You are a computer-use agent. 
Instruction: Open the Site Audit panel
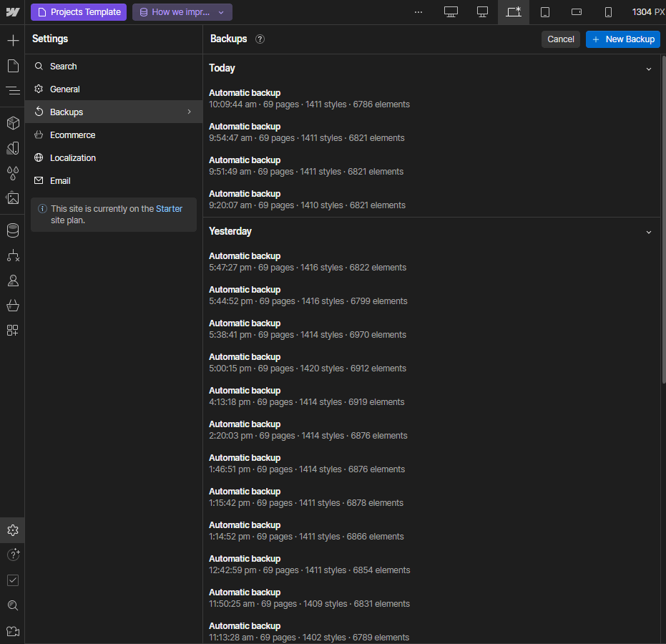(12, 580)
